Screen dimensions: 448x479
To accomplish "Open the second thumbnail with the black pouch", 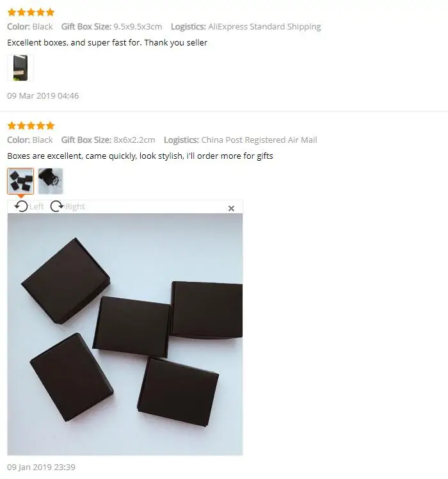I will click(51, 181).
